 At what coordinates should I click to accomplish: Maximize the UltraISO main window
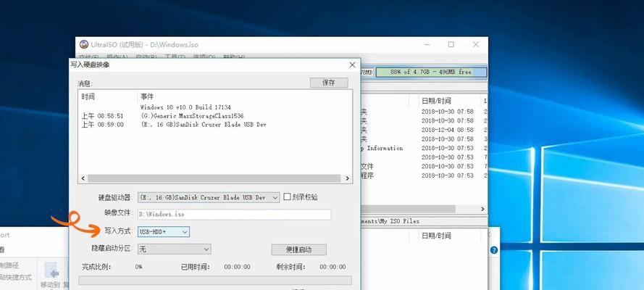tap(451, 44)
